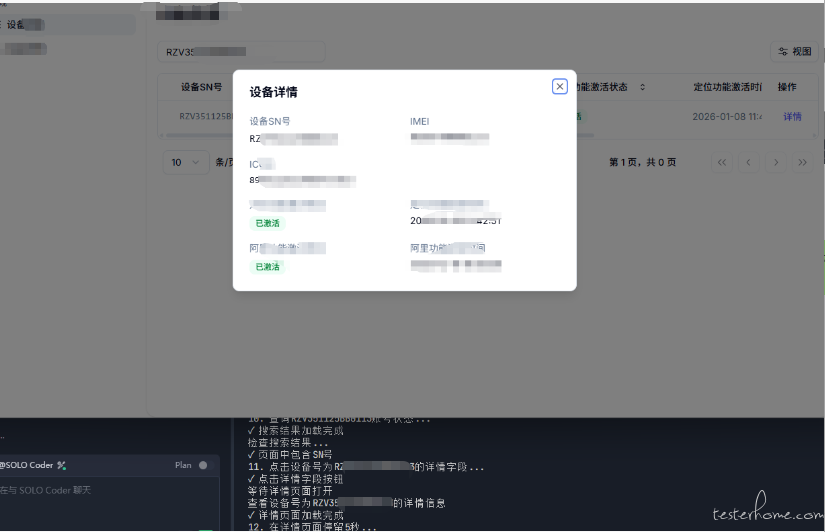
Task: Go to the next page of results
Action: (x=775, y=162)
